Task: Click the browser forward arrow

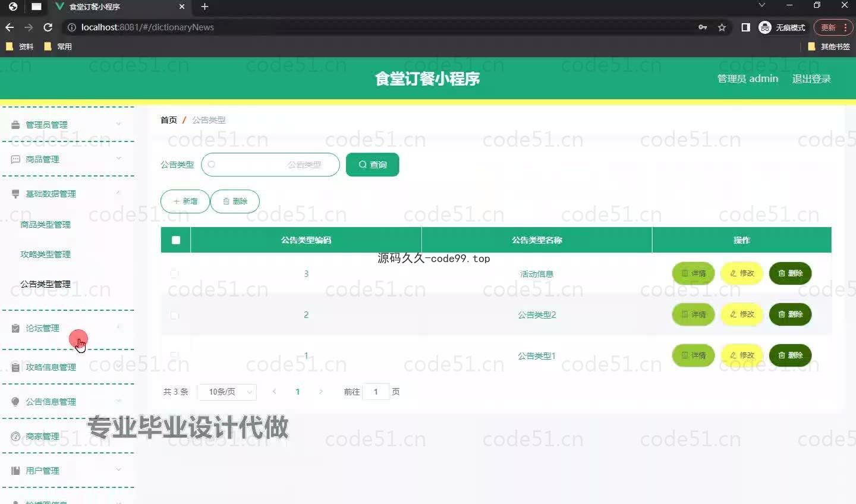Action: pyautogui.click(x=29, y=27)
